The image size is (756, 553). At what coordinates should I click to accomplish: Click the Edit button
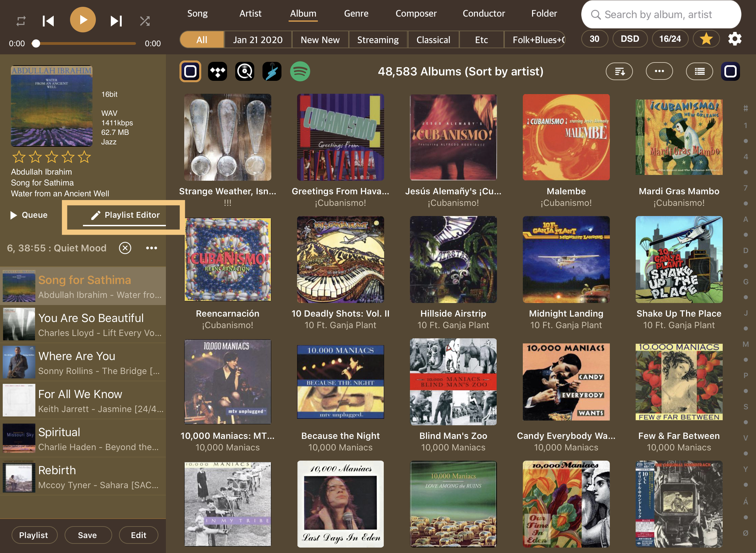pyautogui.click(x=139, y=535)
